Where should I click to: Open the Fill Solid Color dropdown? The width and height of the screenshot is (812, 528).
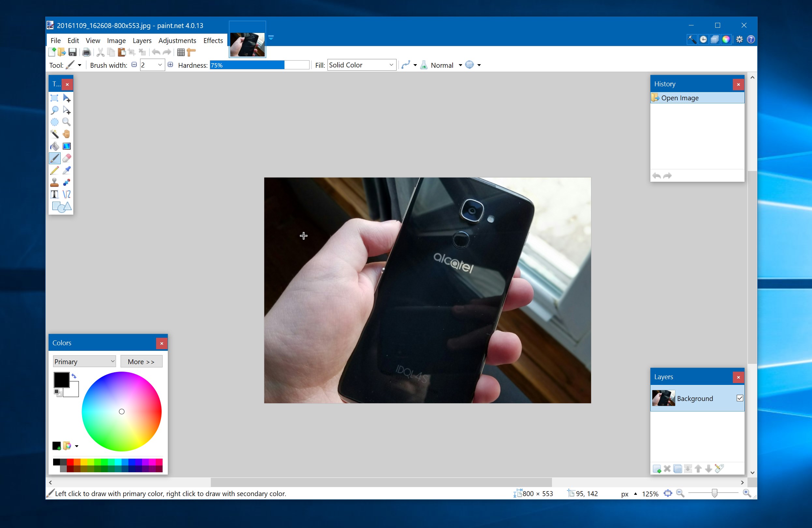coord(362,65)
